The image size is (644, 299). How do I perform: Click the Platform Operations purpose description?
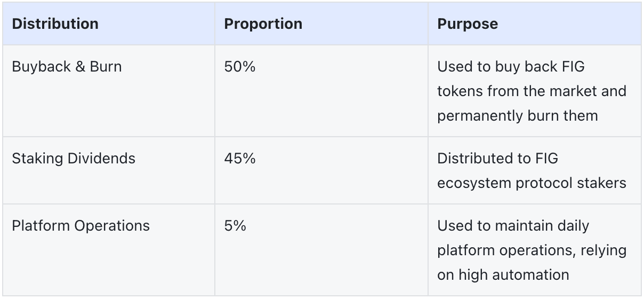pos(532,250)
